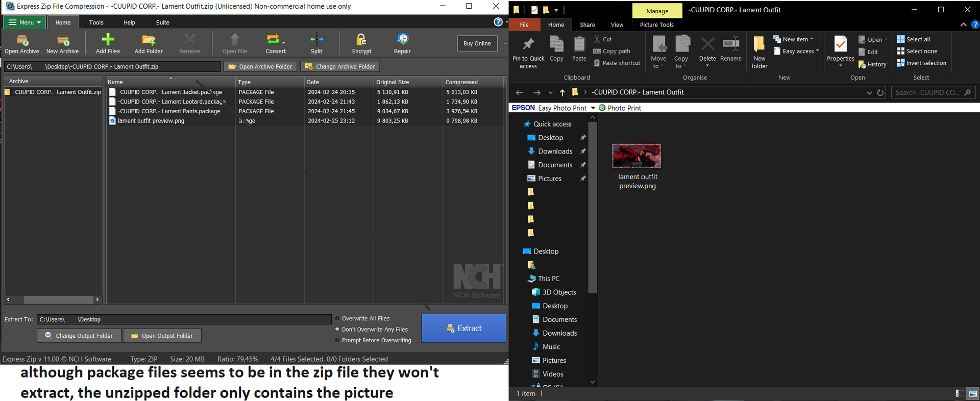Open the Recent locations dropdown in Explorer

[550, 92]
